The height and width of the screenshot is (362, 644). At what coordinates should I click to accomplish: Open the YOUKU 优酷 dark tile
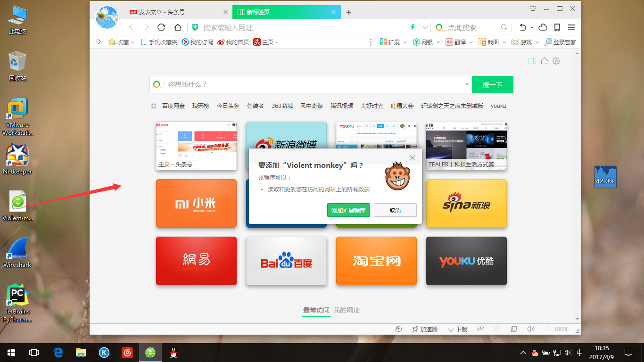[466, 261]
